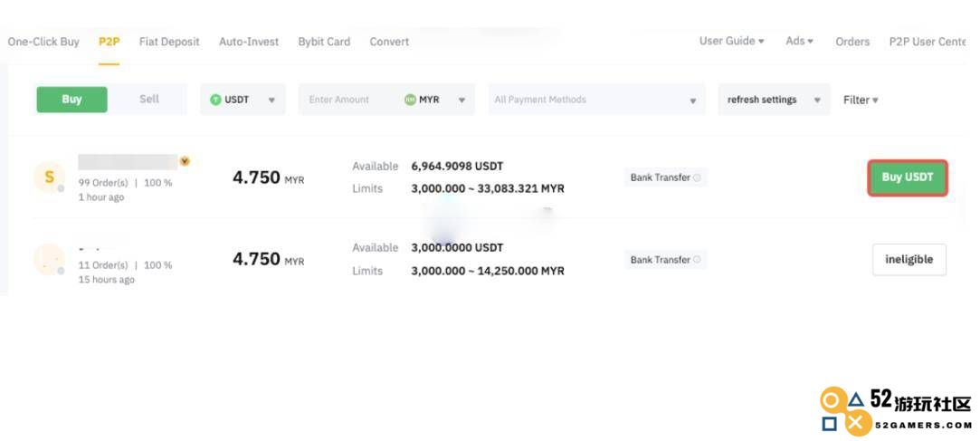980x441 pixels.
Task: Click the Buy USDT button
Action: click(x=908, y=177)
